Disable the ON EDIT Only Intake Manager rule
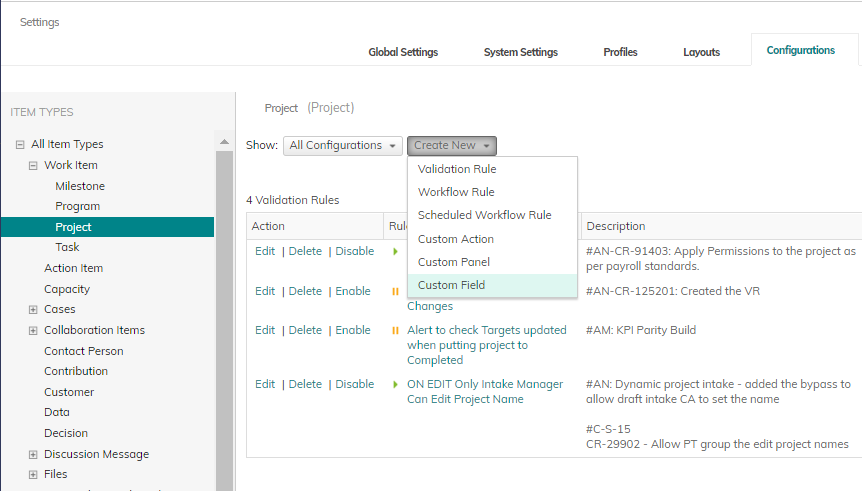 [354, 384]
